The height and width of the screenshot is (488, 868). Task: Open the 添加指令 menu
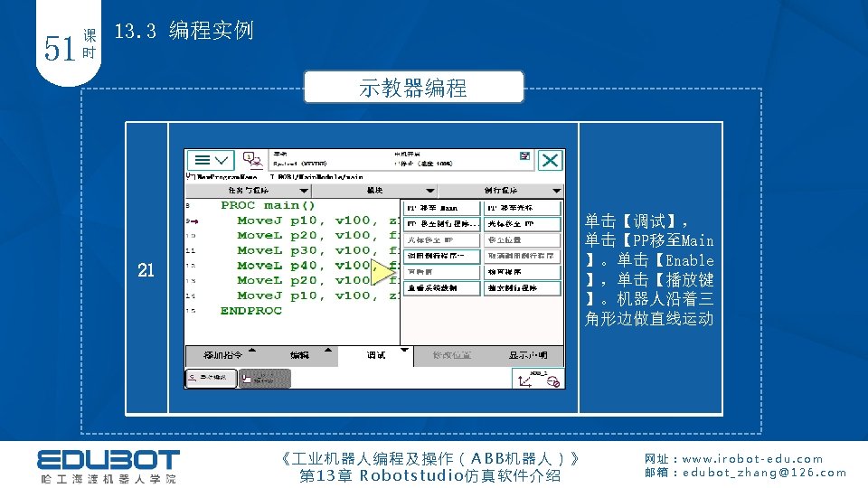pyautogui.click(x=223, y=355)
